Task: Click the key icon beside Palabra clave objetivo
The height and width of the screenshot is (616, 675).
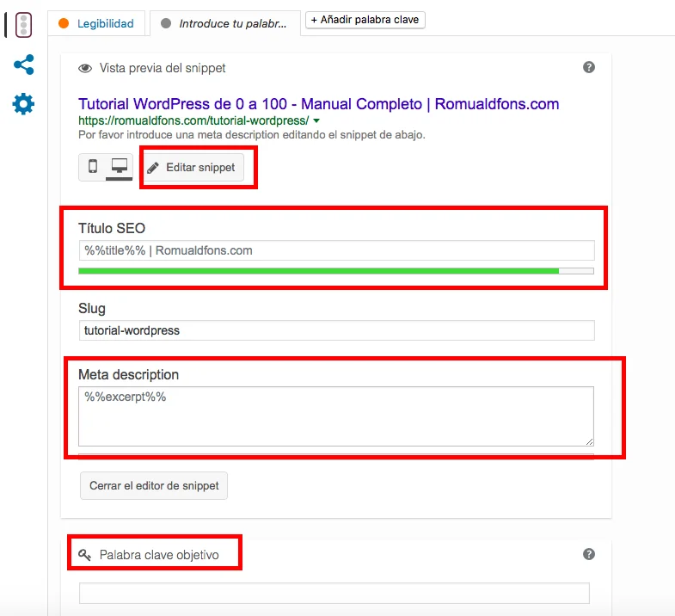Action: coord(85,555)
